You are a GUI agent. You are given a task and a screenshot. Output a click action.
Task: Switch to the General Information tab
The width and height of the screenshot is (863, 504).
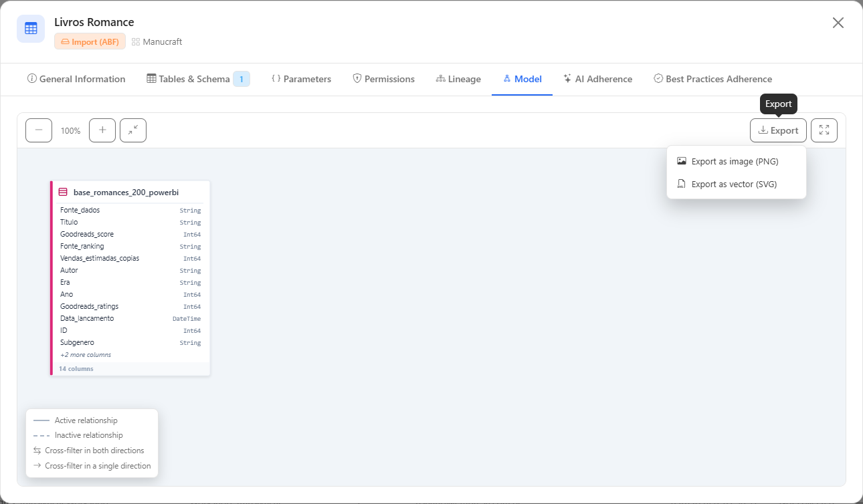pyautogui.click(x=76, y=79)
